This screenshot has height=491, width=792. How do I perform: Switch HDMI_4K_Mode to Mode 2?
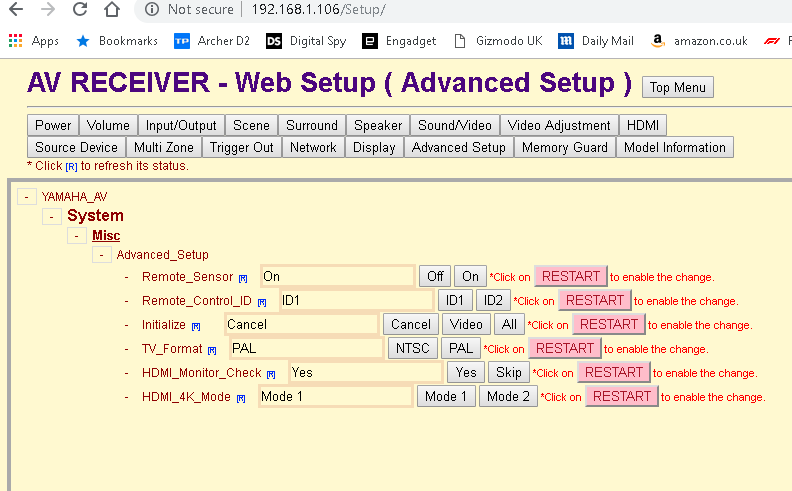[x=508, y=397]
